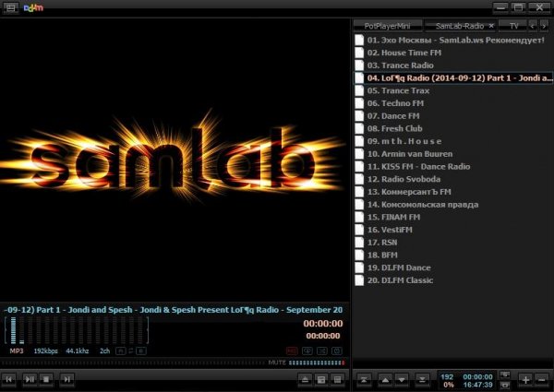Select 12. Radio Svoboda
The height and width of the screenshot is (392, 554).
pos(453,179)
